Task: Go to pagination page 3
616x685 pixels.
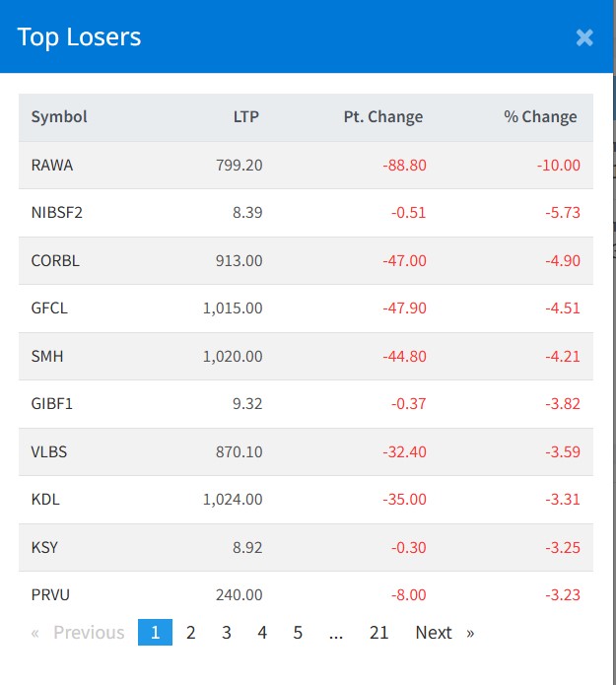Action: click(x=227, y=633)
